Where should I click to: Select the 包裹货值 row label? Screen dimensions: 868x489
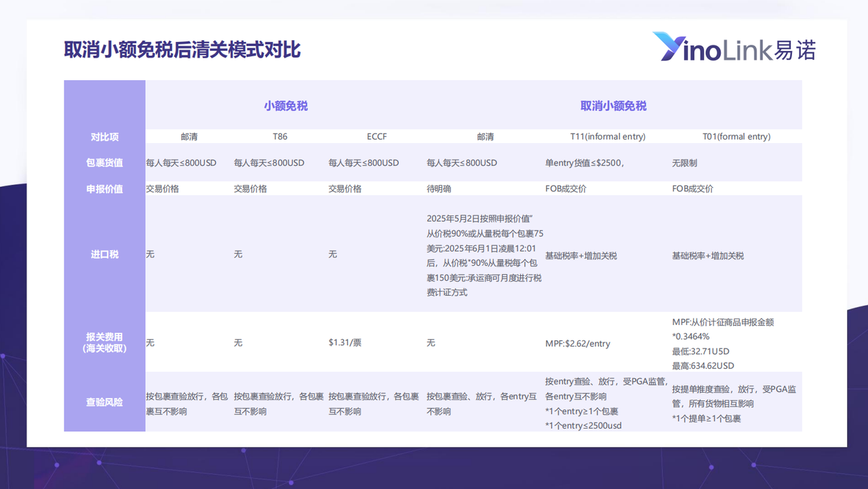click(x=104, y=163)
